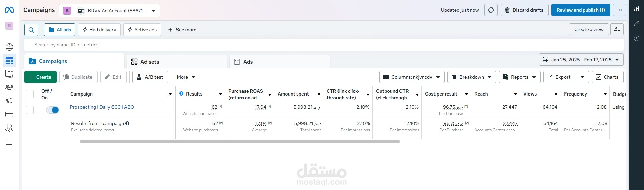The width and height of the screenshot is (644, 190).
Task: Open the Views column header menu arrow
Action: point(556,94)
